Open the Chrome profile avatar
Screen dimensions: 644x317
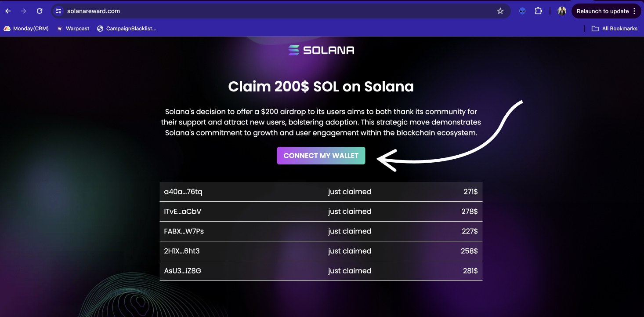tap(562, 11)
